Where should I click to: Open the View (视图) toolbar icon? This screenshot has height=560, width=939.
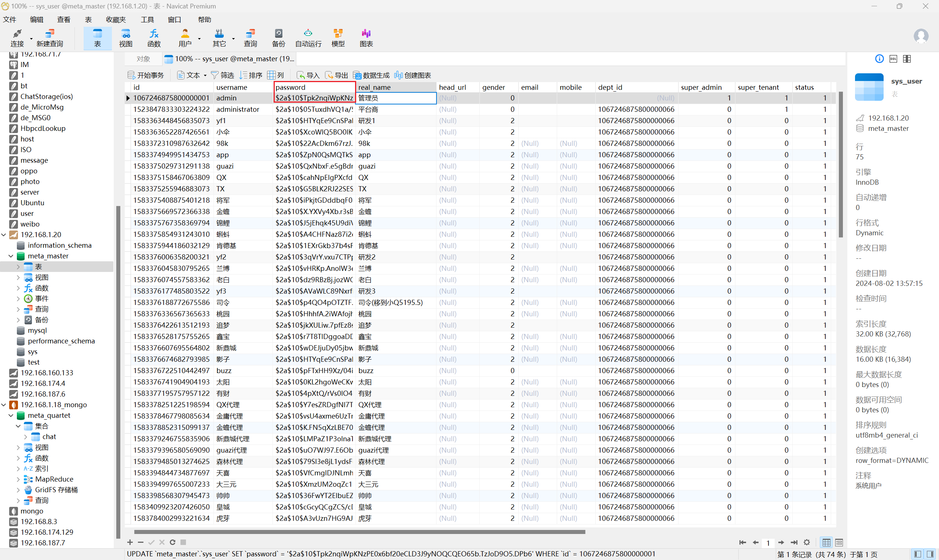126,38
